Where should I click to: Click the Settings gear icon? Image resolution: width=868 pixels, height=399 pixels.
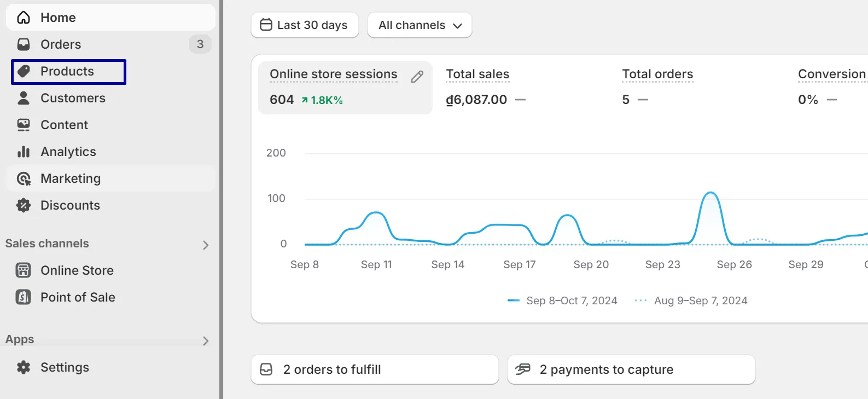click(x=24, y=367)
